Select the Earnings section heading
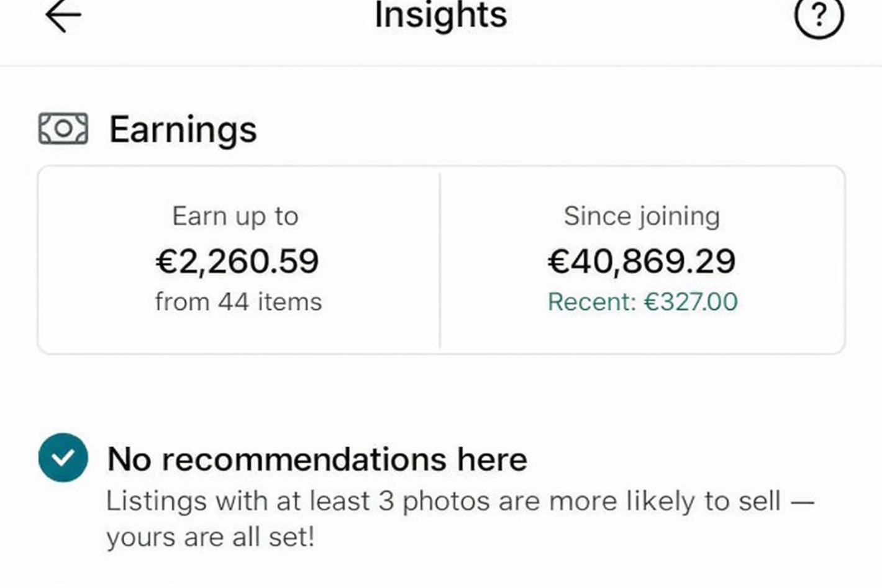The width and height of the screenshot is (882, 588). coord(183,129)
